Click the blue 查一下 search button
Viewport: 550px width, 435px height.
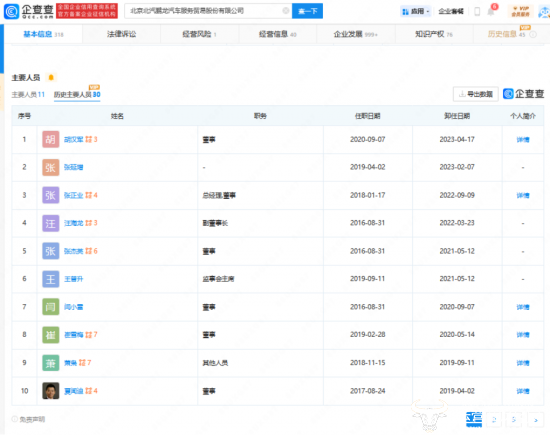tap(307, 11)
